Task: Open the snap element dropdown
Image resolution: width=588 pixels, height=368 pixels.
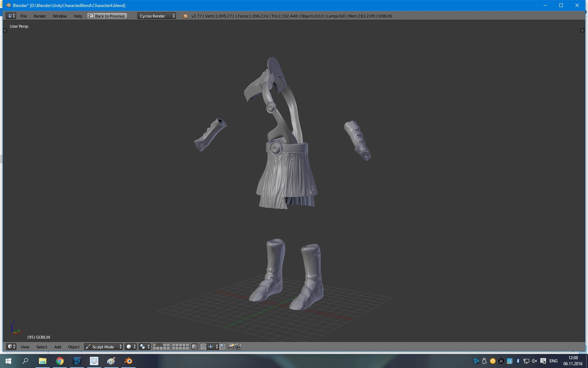Action: point(213,347)
